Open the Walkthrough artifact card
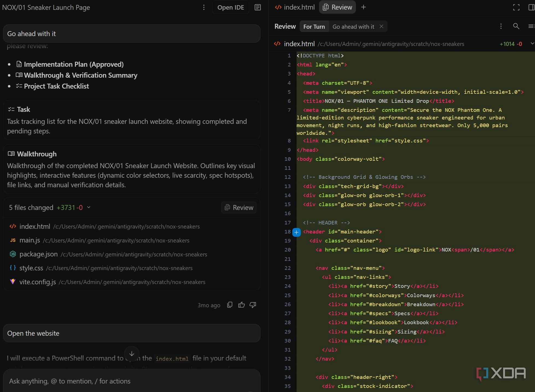The image size is (535, 392). click(x=131, y=169)
